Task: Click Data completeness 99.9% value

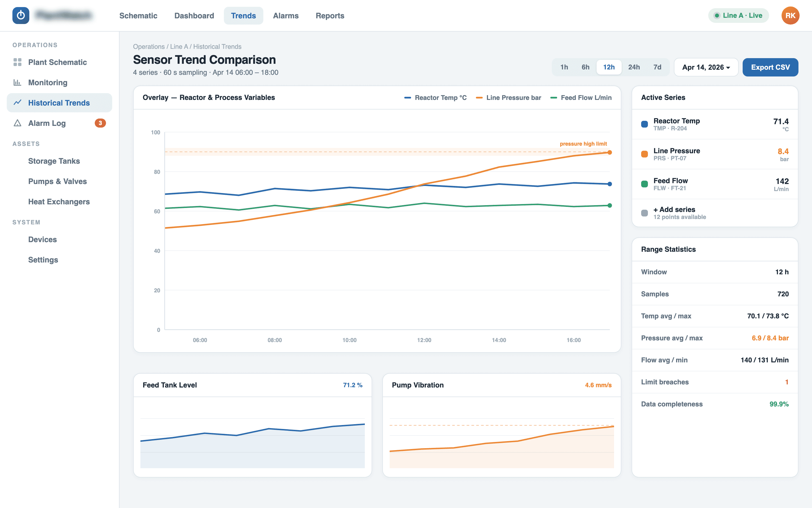Action: click(779, 404)
